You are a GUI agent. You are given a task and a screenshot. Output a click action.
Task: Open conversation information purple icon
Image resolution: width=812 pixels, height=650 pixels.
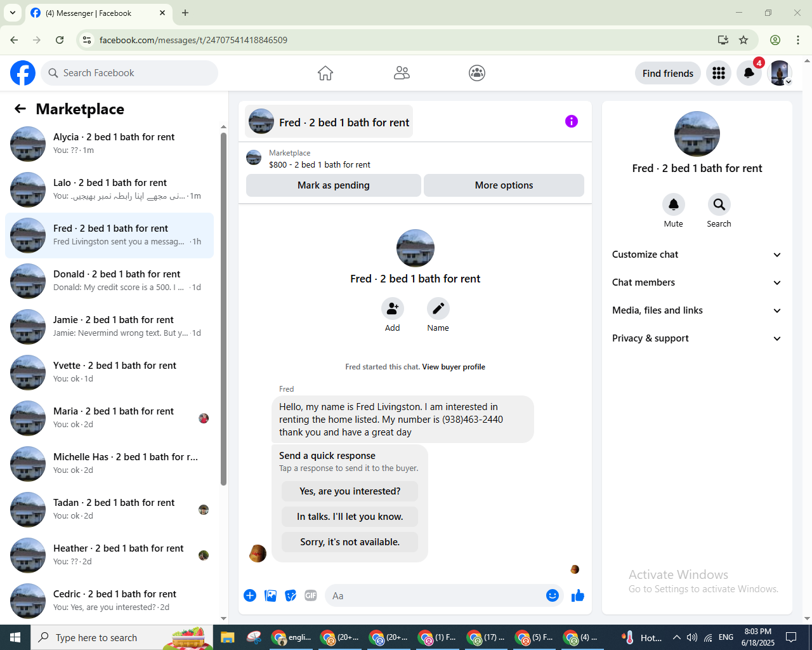click(572, 121)
